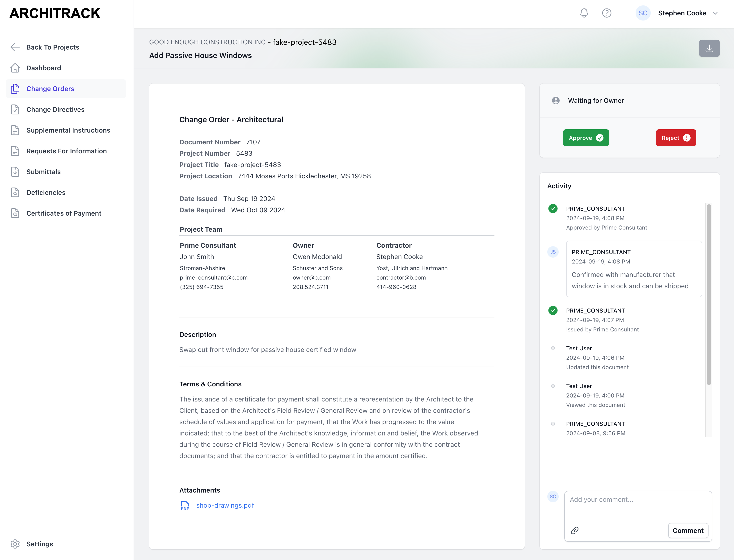
Task: Click the SC avatar beside comment box
Action: coord(553,497)
